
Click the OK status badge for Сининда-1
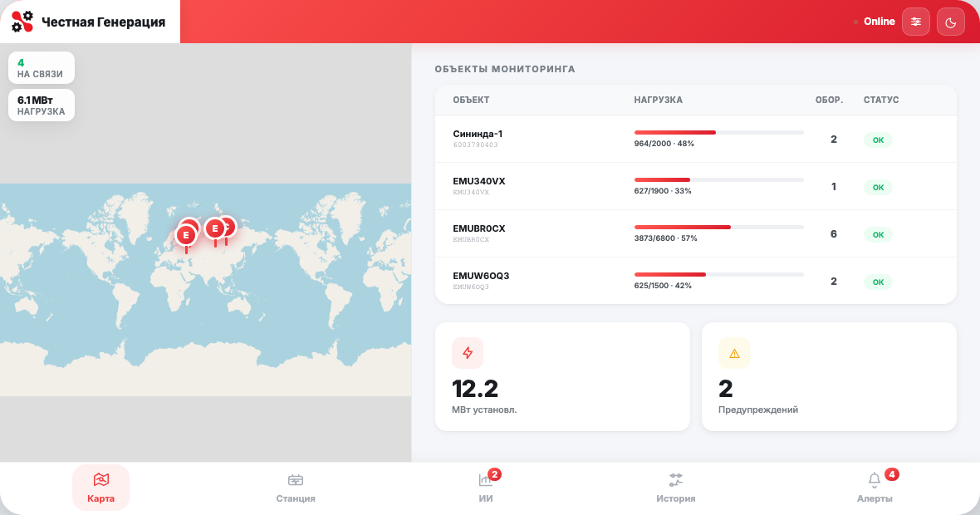(878, 140)
